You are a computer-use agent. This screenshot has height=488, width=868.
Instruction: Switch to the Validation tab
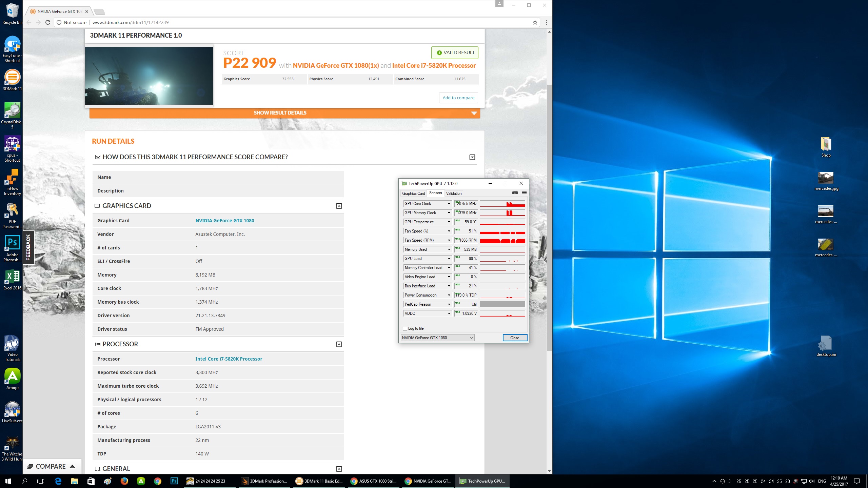point(454,194)
